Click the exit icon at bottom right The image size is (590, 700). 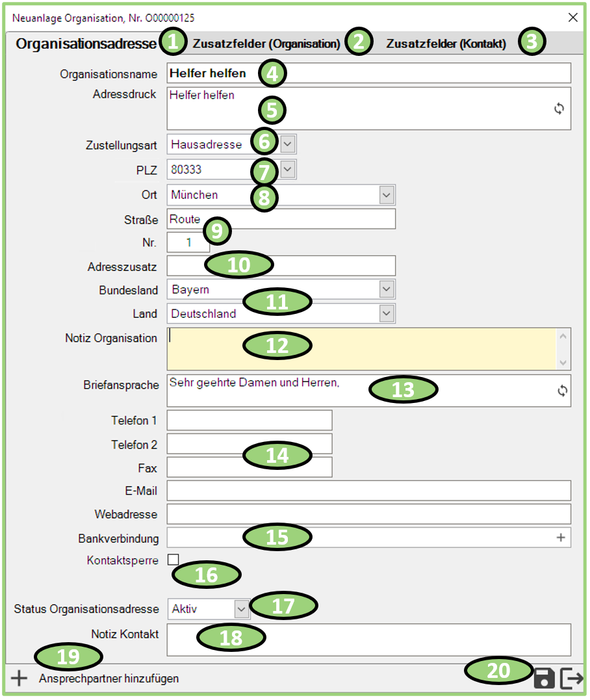572,679
